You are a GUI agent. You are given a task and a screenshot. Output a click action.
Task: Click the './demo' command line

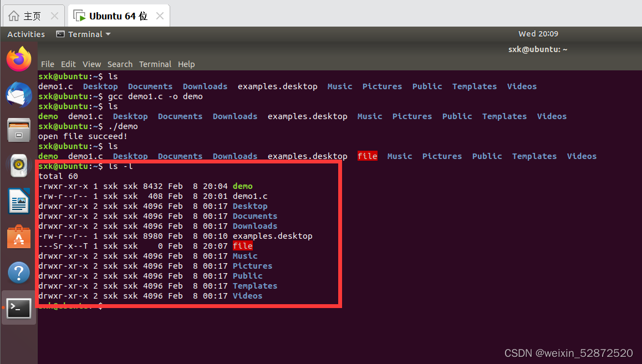click(123, 126)
